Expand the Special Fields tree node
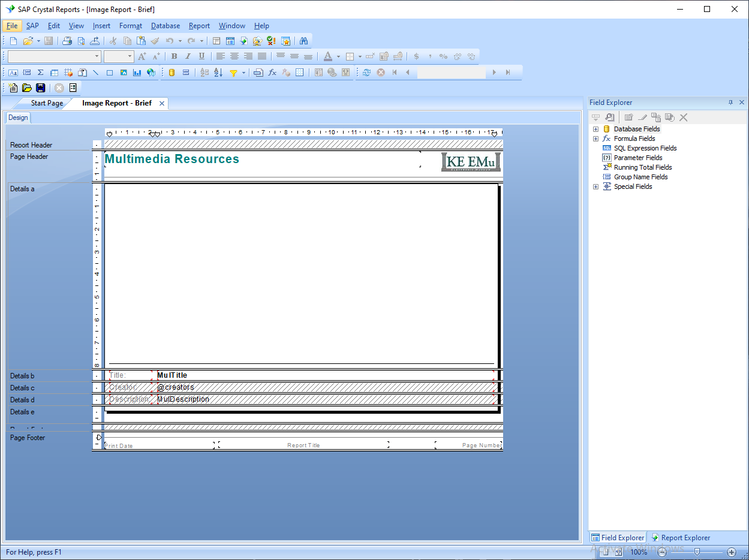Image resolution: width=749 pixels, height=560 pixels. click(x=595, y=186)
